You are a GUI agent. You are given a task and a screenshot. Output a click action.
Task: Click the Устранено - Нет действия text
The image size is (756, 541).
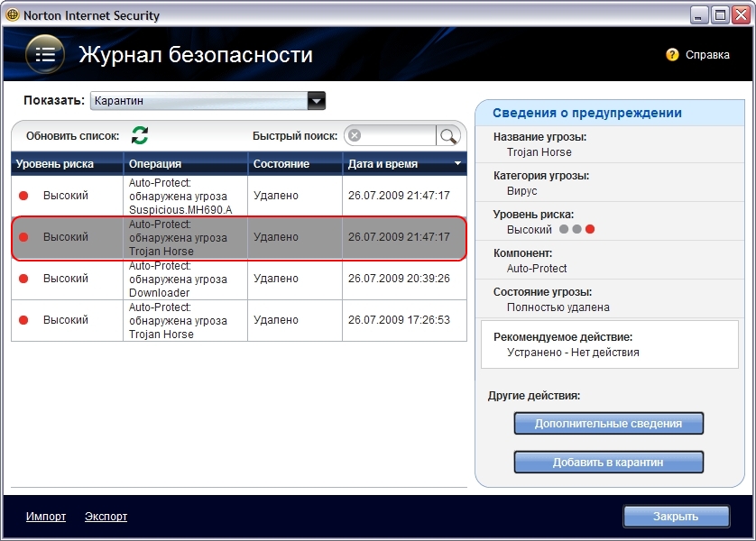[x=573, y=353]
